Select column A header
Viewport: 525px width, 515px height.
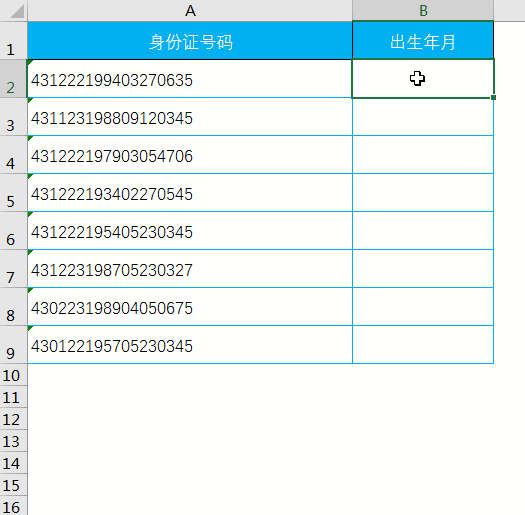(190, 10)
